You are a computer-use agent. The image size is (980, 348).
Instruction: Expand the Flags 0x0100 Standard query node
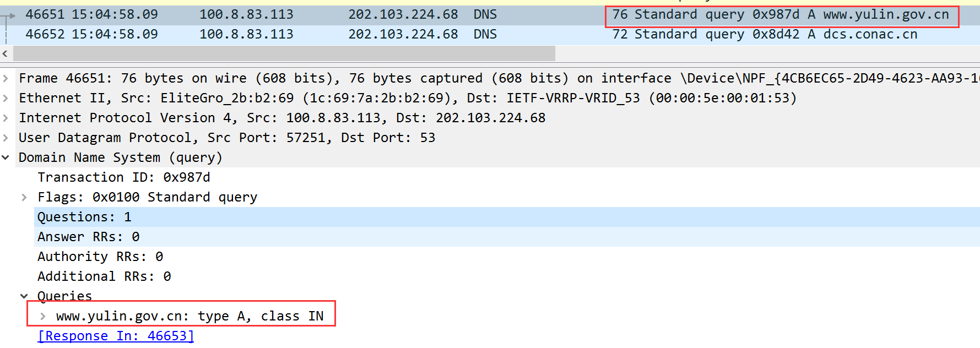pos(24,197)
